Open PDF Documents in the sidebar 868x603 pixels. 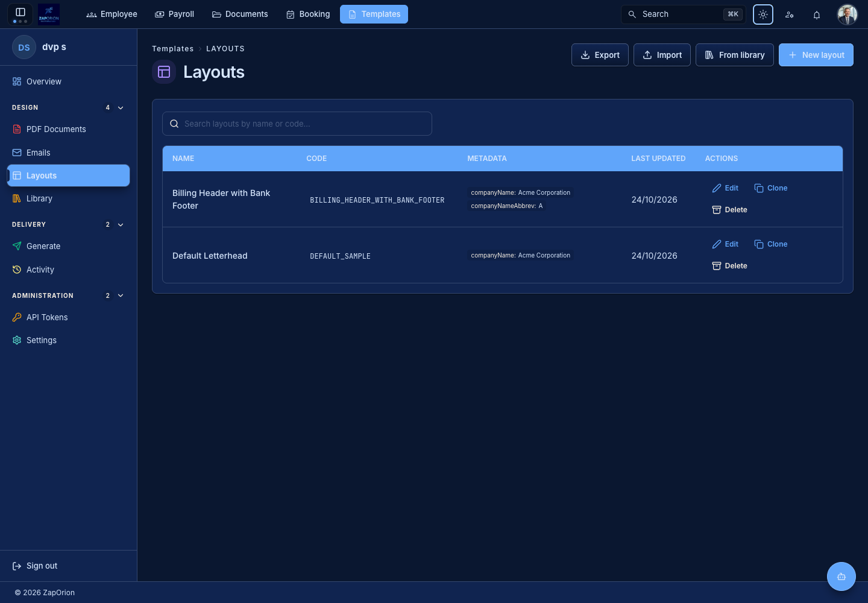tap(68, 129)
